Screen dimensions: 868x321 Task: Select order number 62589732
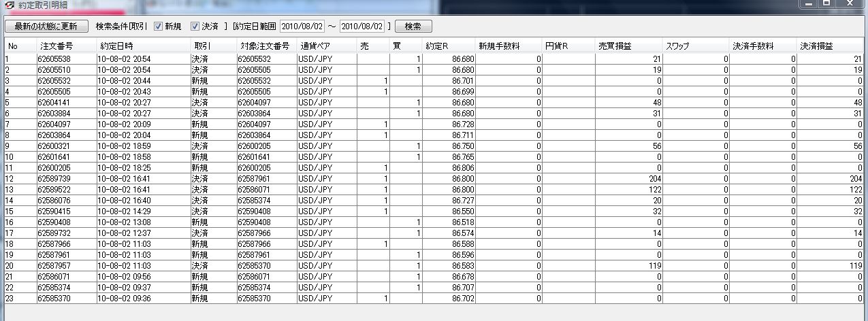(54, 233)
